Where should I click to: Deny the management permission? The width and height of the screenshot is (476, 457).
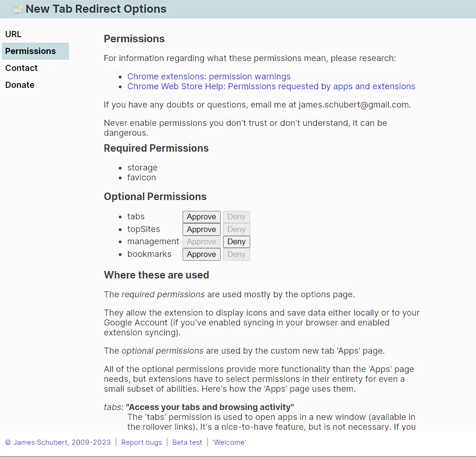(236, 242)
